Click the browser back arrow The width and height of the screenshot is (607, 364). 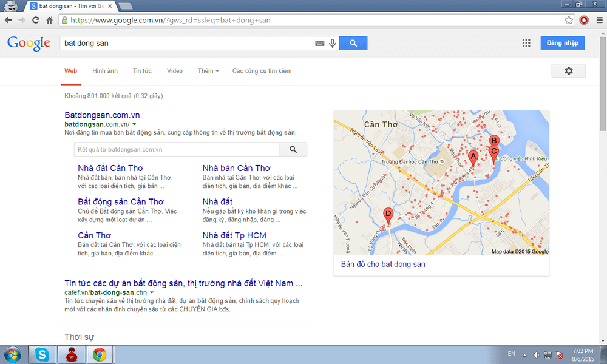(8, 20)
